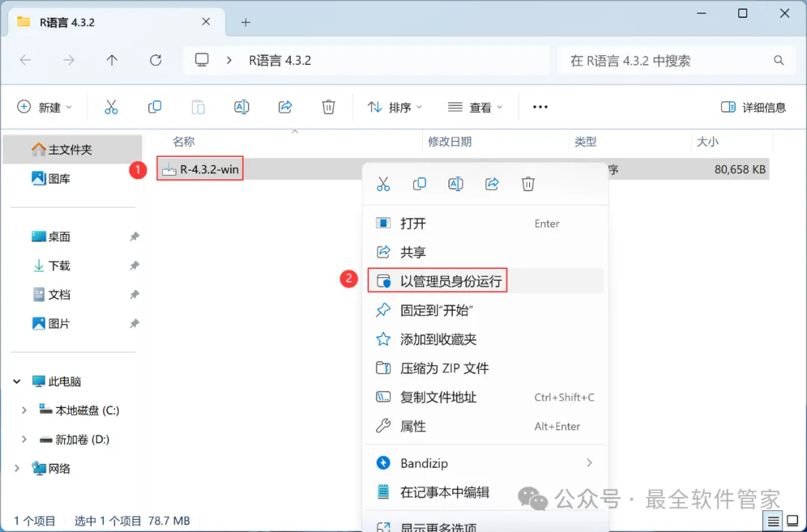Click Delete icon in the context menu
Screen dimensions: 807x532
coord(528,184)
